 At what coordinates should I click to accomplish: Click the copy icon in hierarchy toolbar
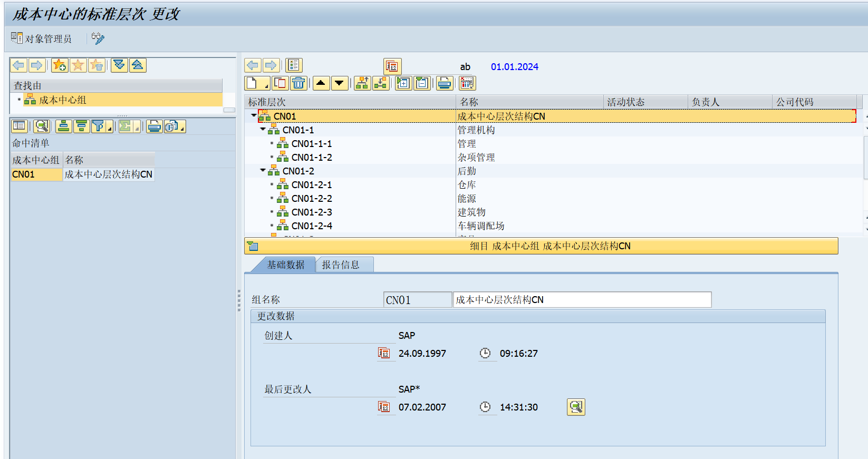[280, 83]
